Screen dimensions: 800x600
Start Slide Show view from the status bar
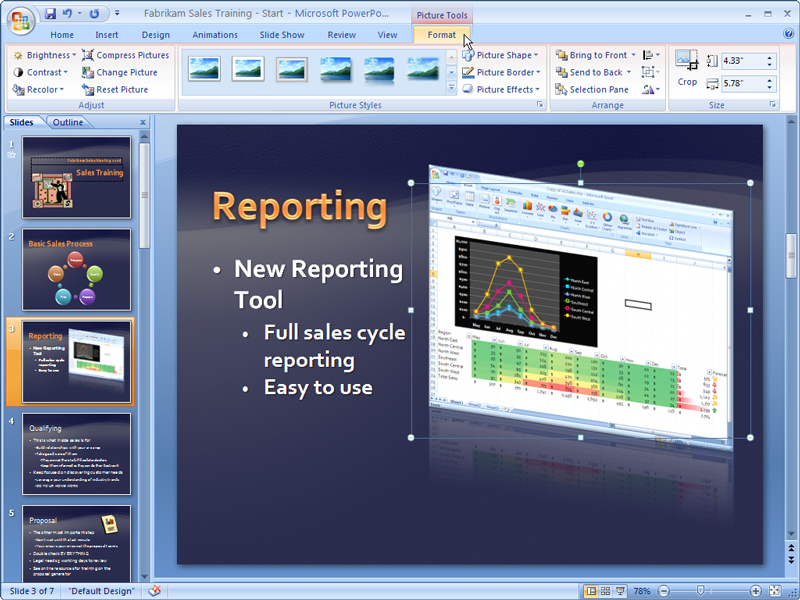pos(622,591)
